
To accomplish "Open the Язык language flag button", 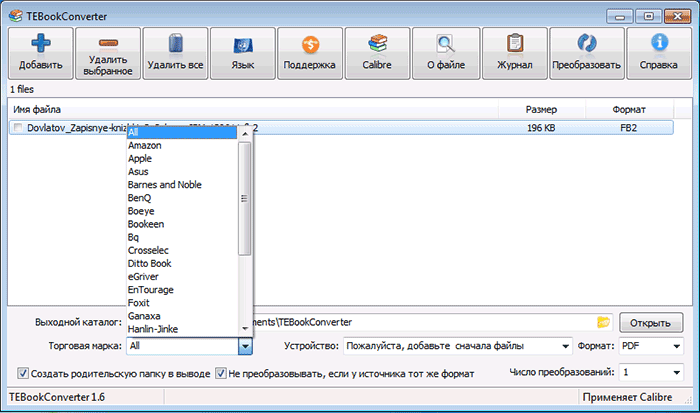I will click(x=243, y=45).
